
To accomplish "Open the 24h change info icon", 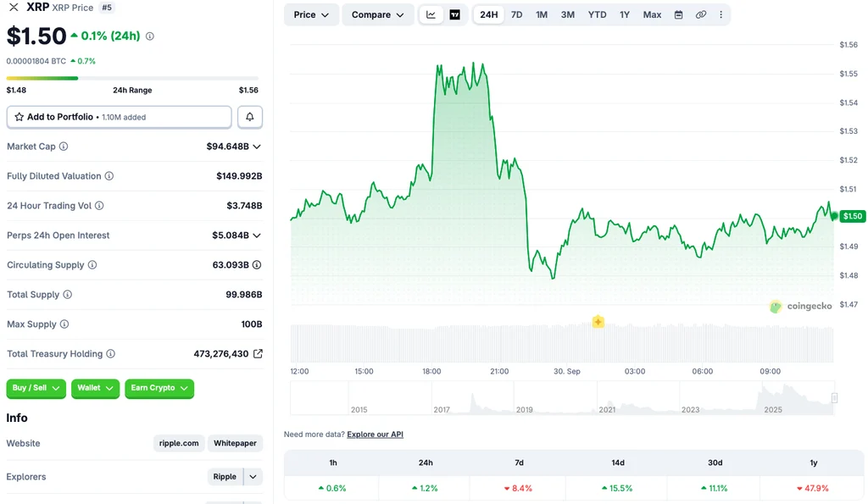I will point(149,36).
